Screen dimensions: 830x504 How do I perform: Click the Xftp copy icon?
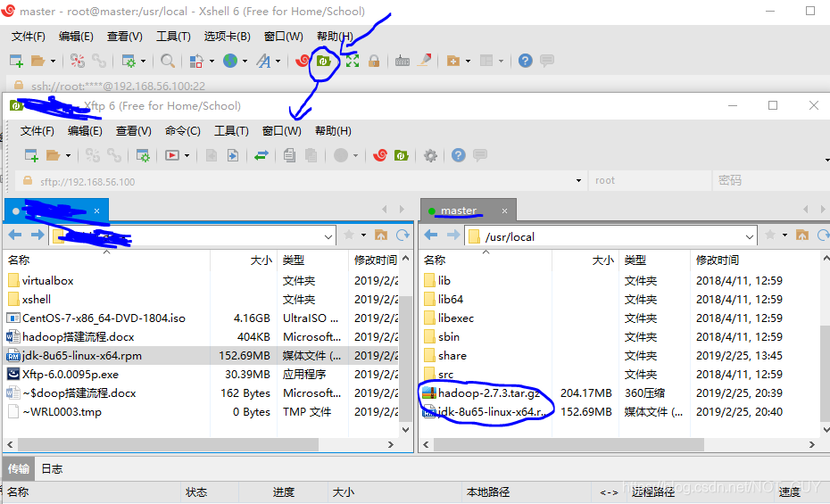click(x=289, y=155)
